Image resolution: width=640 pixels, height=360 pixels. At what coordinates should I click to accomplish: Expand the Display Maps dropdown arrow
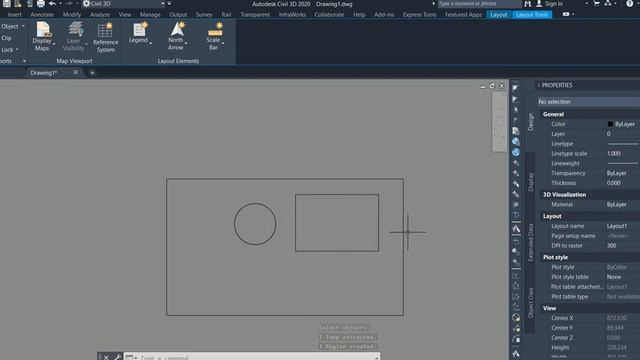coord(54,44)
